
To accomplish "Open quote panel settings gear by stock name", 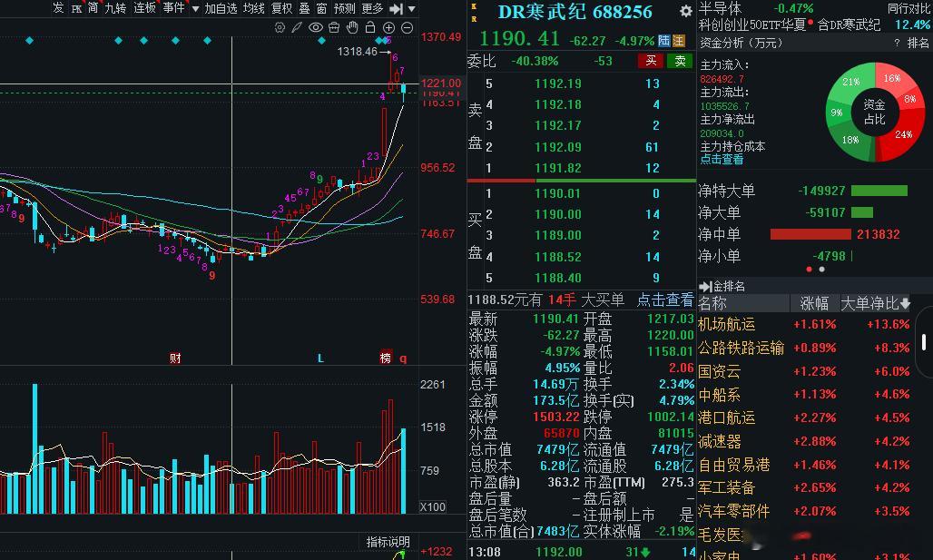I will [x=686, y=11].
